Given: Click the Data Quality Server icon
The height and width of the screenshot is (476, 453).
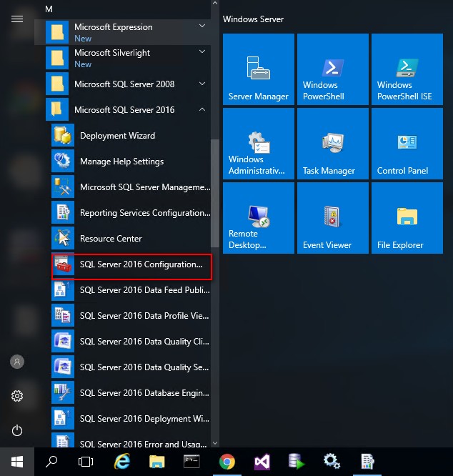Looking at the screenshot, I should (63, 367).
